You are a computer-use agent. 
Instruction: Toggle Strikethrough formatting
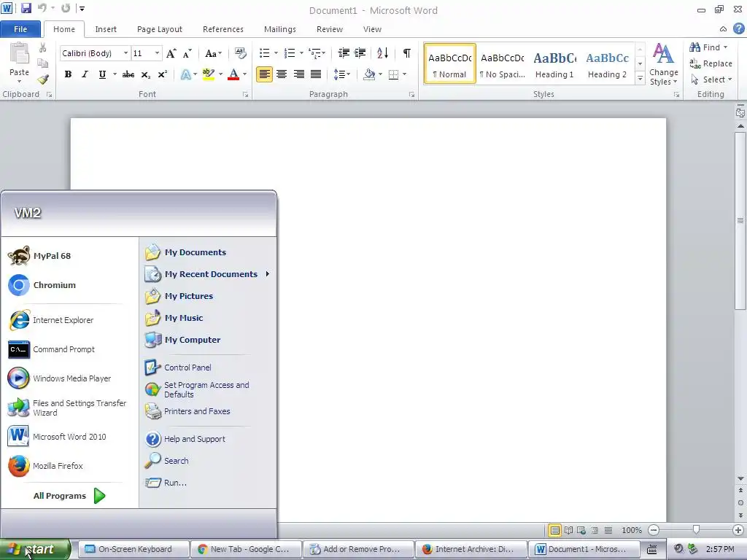128,74
